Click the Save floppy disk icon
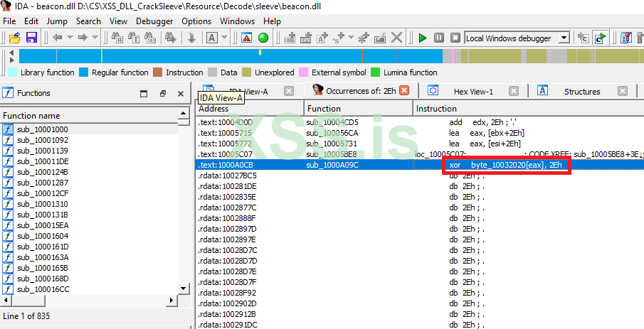Screen dimensions: 644x329 31,38
